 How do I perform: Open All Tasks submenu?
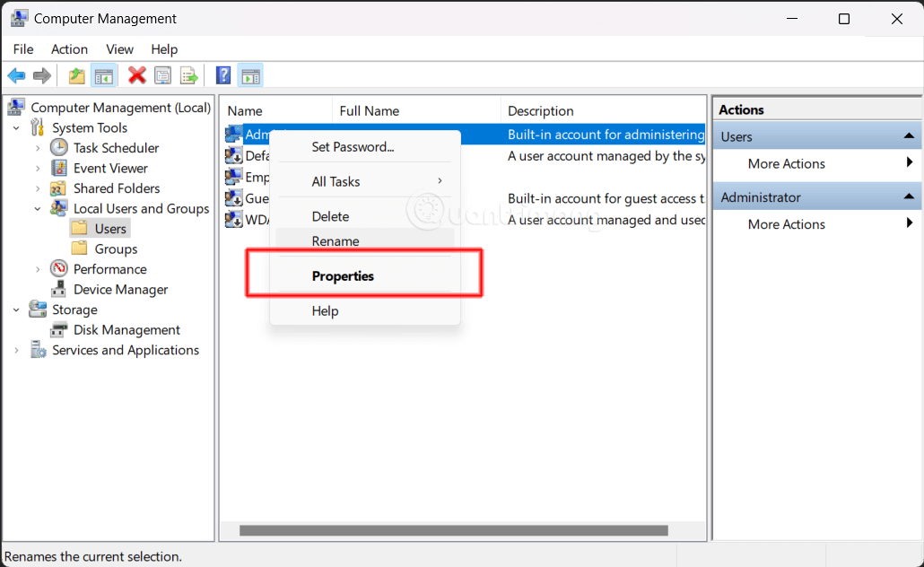(x=365, y=181)
